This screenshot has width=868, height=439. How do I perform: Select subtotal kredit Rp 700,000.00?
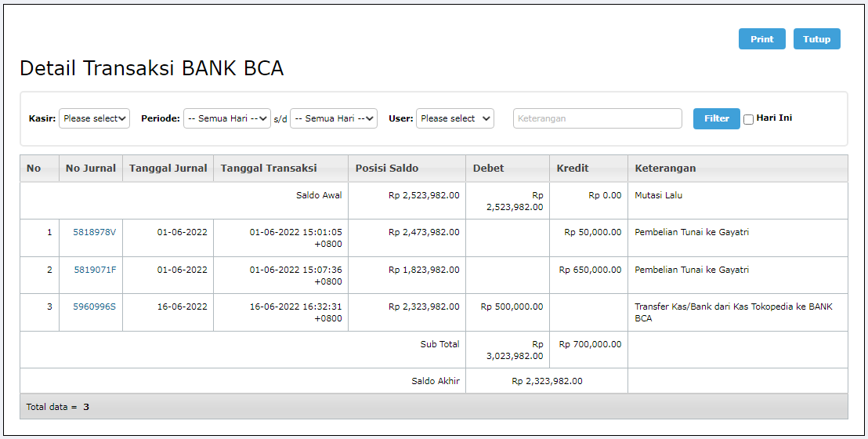[590, 344]
